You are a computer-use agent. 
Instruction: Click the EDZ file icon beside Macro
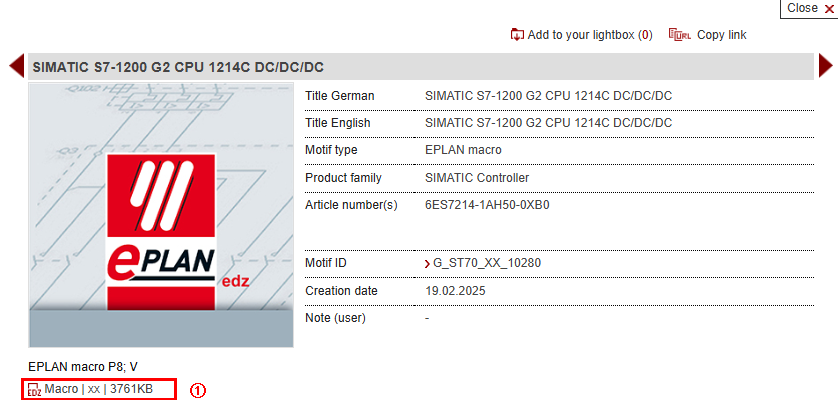coord(34,389)
